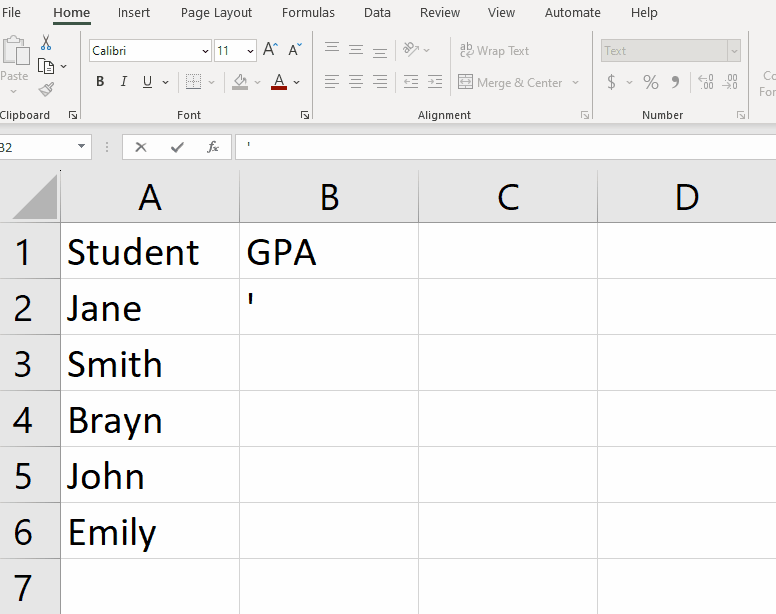Switch to the Automate tab
The width and height of the screenshot is (776, 614).
point(573,12)
